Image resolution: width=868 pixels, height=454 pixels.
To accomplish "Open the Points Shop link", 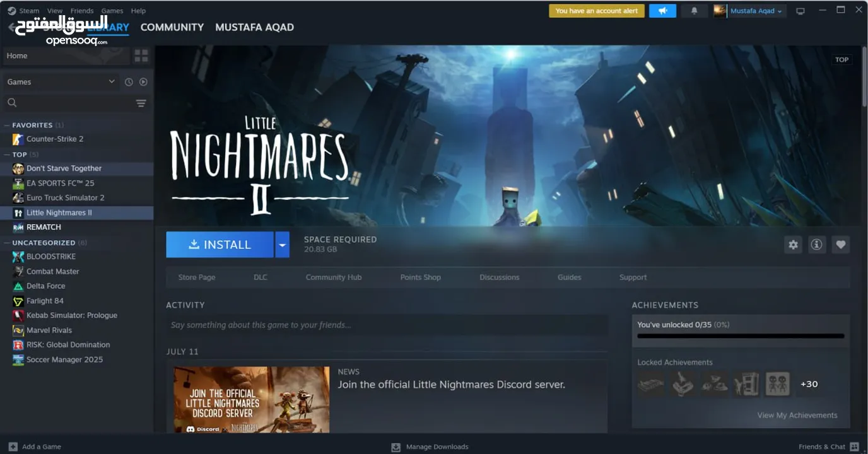I will pyautogui.click(x=420, y=277).
